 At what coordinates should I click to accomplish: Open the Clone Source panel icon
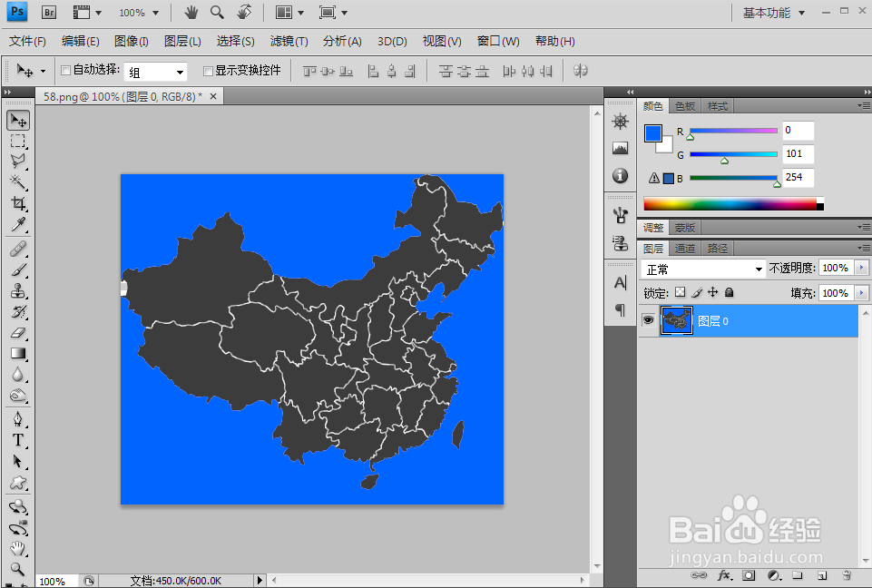(620, 244)
